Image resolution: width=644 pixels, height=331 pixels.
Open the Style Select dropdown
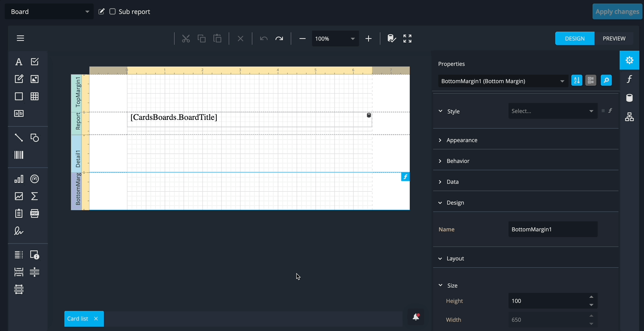(553, 111)
